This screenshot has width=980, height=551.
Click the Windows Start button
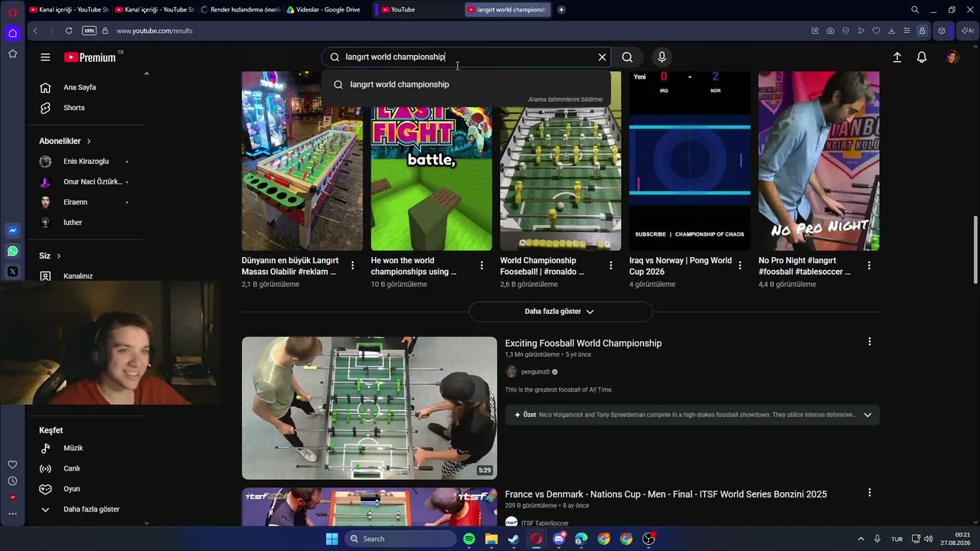(x=332, y=539)
